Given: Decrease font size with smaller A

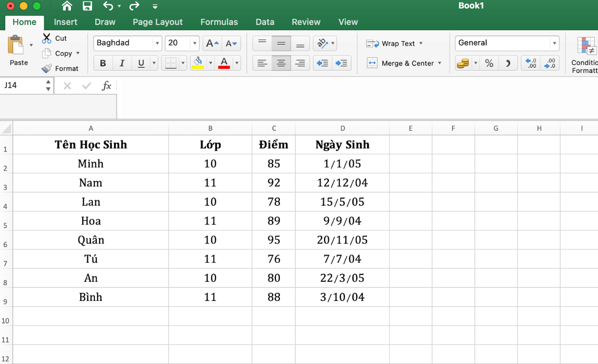Looking at the screenshot, I should [231, 43].
